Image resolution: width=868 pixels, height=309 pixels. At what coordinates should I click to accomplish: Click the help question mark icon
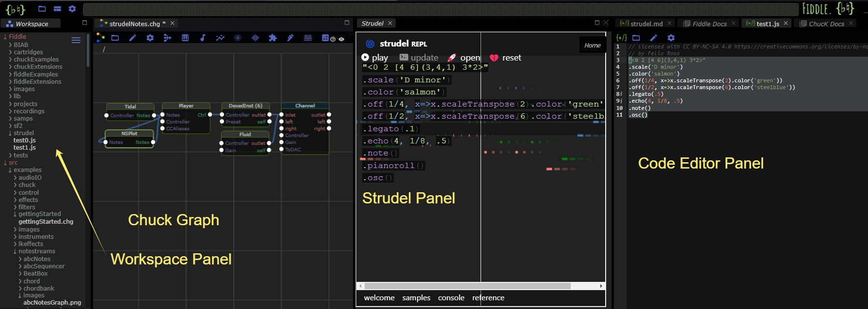tap(333, 39)
